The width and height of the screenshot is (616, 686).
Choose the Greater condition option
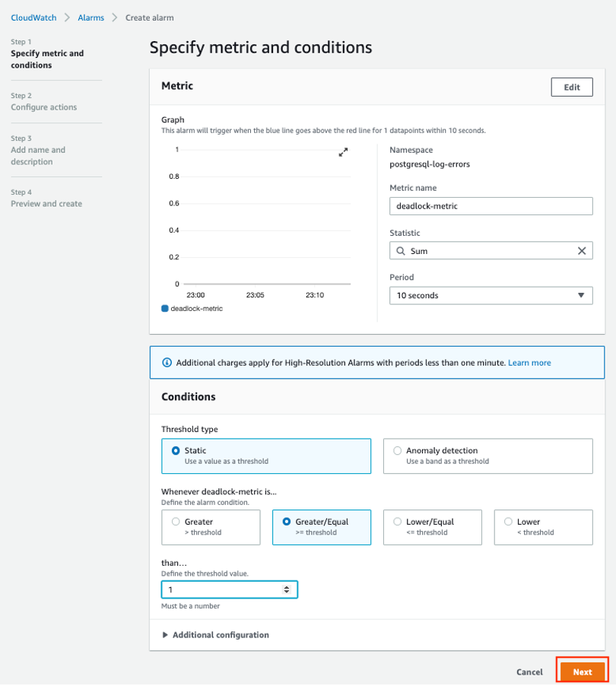point(176,522)
